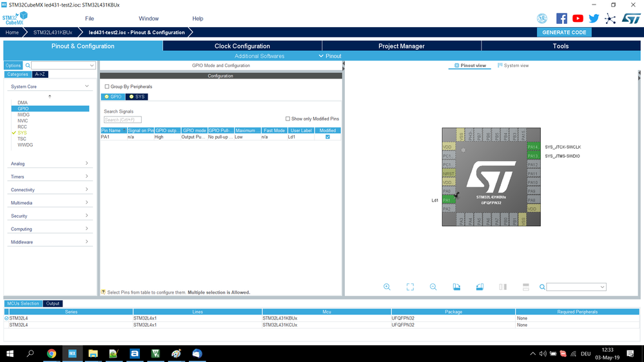Expand the Timers category

[86, 176]
